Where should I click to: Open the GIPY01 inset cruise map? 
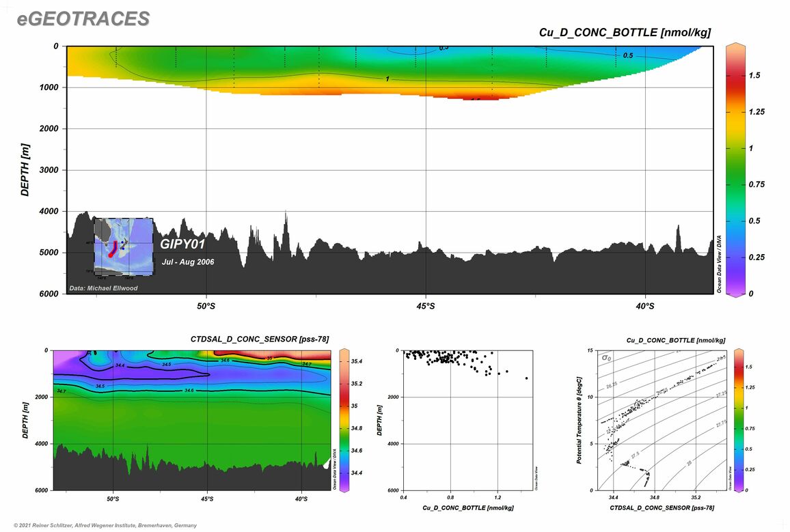click(123, 247)
